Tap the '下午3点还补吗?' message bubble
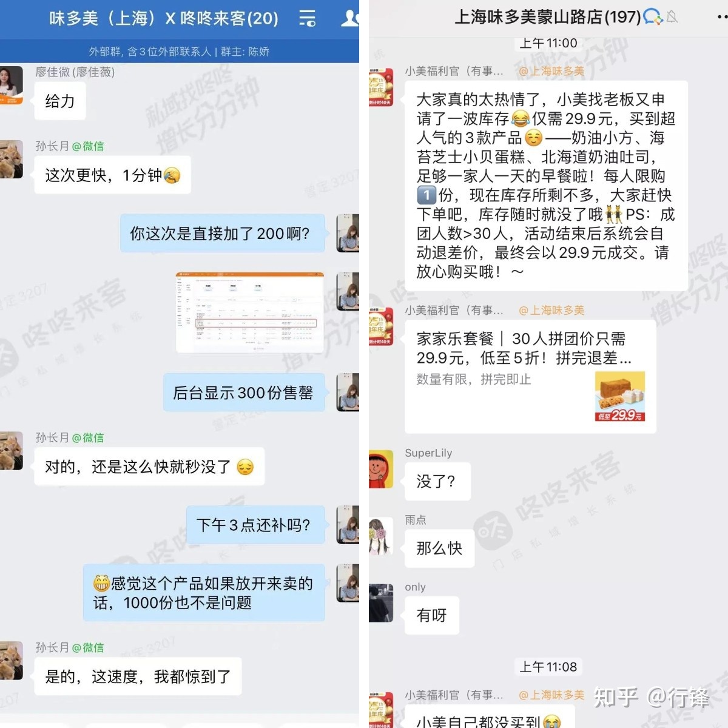This screenshot has width=728, height=728. pyautogui.click(x=255, y=525)
